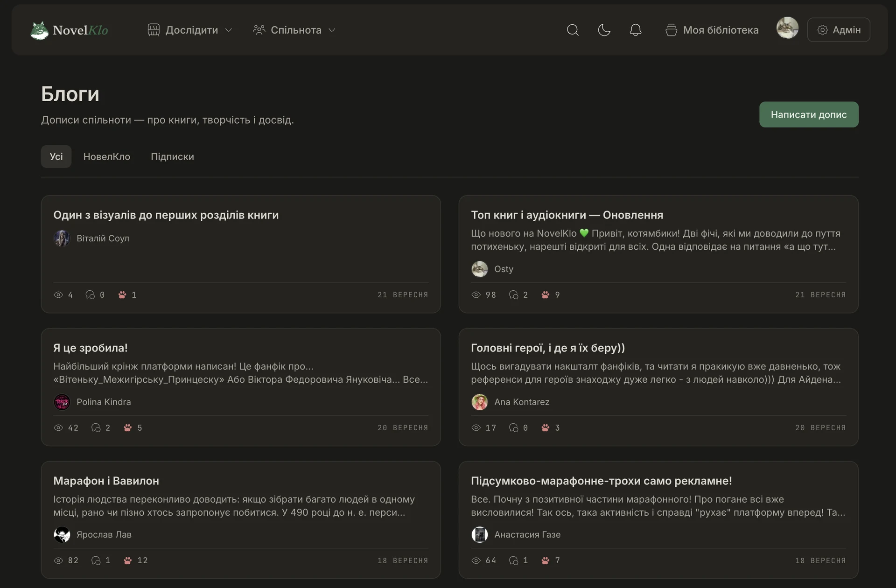Click the Ярослав Лав author name
The width and height of the screenshot is (896, 588).
pyautogui.click(x=104, y=535)
